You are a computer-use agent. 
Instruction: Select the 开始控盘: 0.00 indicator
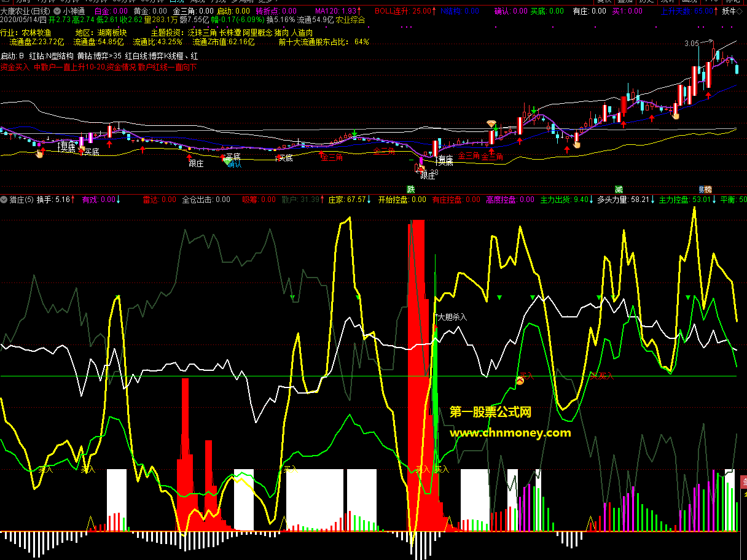point(402,200)
